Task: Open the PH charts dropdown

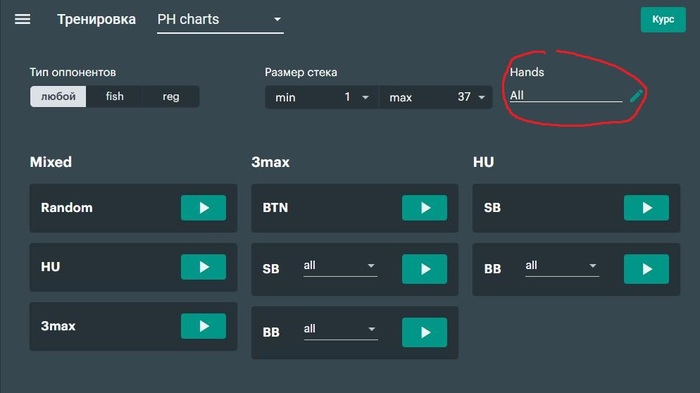Action: [x=220, y=20]
